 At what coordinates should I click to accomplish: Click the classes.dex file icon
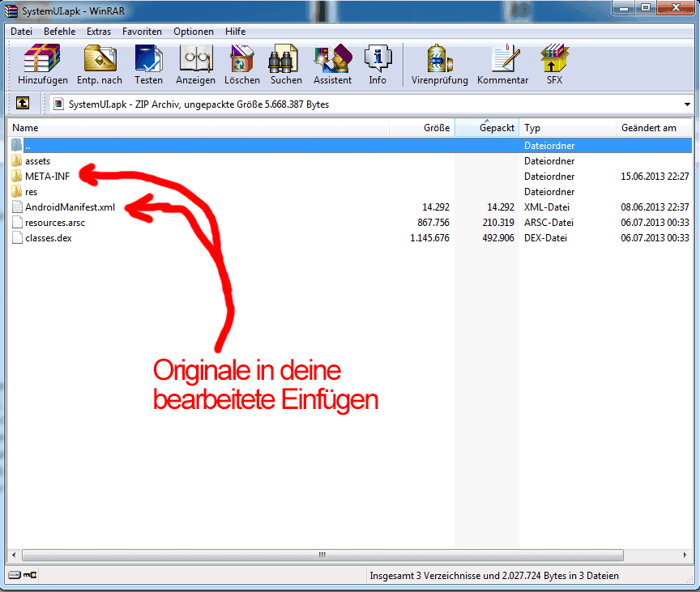(17, 238)
